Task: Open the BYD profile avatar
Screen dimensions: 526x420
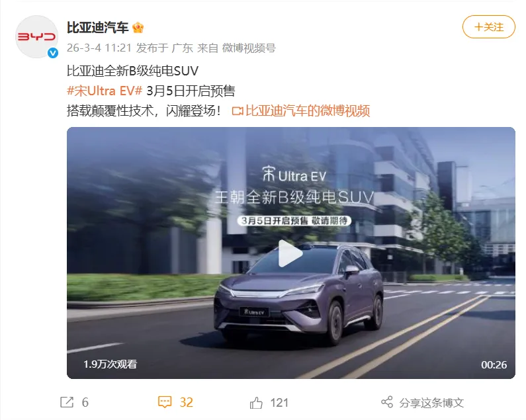Action: coord(37,36)
